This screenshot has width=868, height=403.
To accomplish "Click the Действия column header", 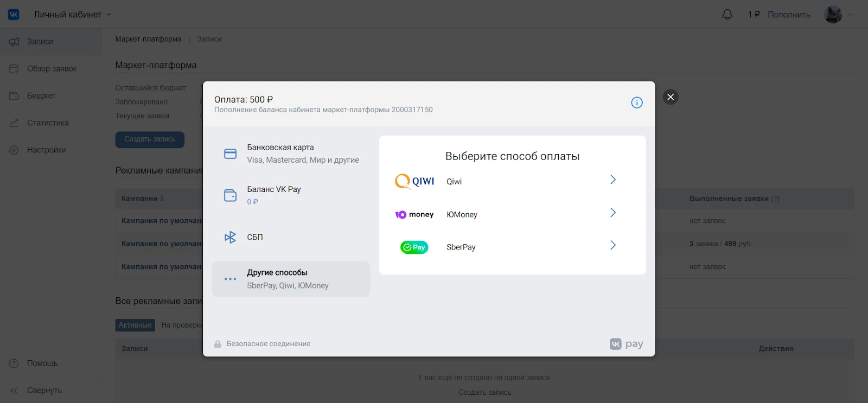I will 776,348.
